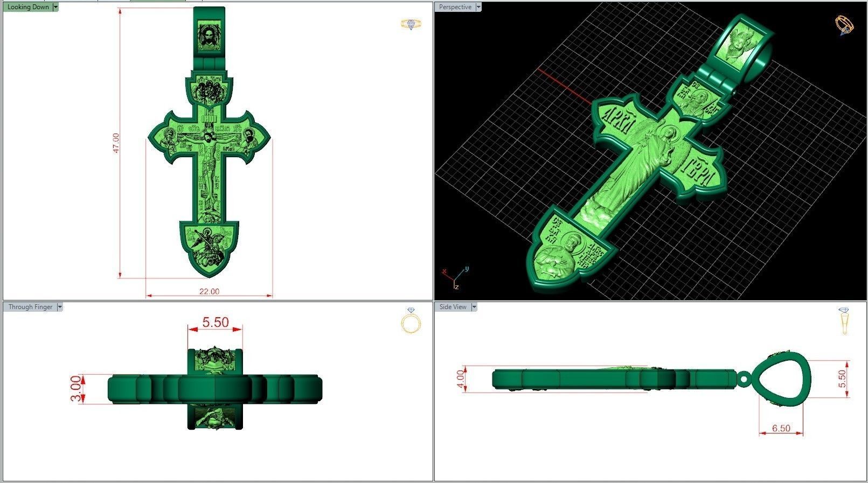The height and width of the screenshot is (483, 868).
Task: Click the 5.50 bail height dimension in Side View
Action: (x=843, y=379)
